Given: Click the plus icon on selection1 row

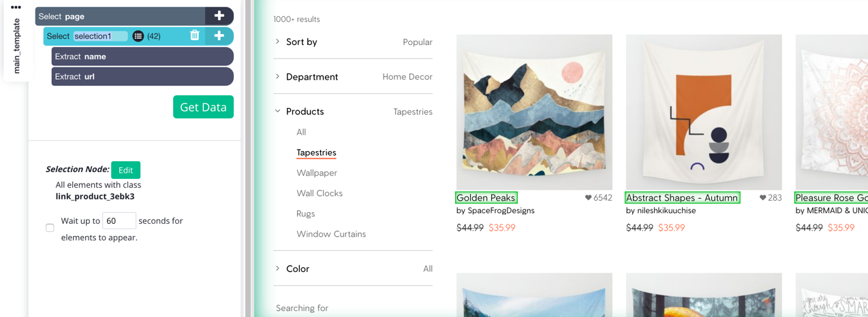Looking at the screenshot, I should pos(219,36).
